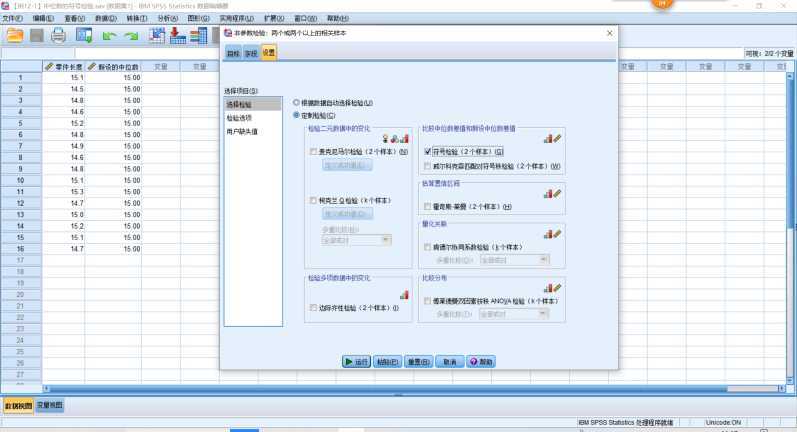This screenshot has height=432, width=797.
Task: Click the Variables toolbar icon
Action: 198,36
